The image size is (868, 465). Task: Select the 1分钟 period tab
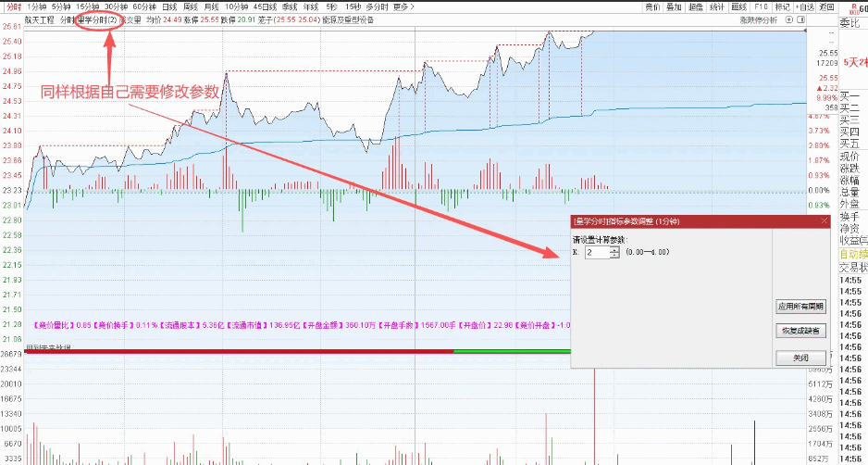tap(36, 6)
